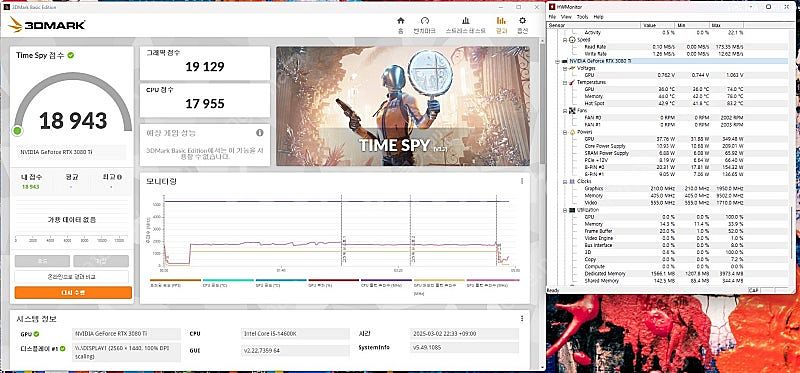Viewport: 800px width, 373px height.
Task: Collapse the Utilization node in HWMonitor
Action: tap(565, 210)
